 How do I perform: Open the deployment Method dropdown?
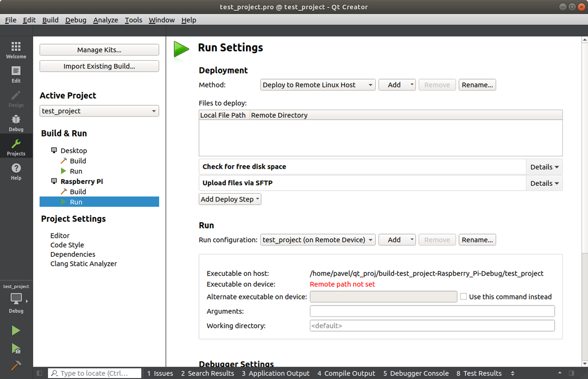[x=318, y=85]
